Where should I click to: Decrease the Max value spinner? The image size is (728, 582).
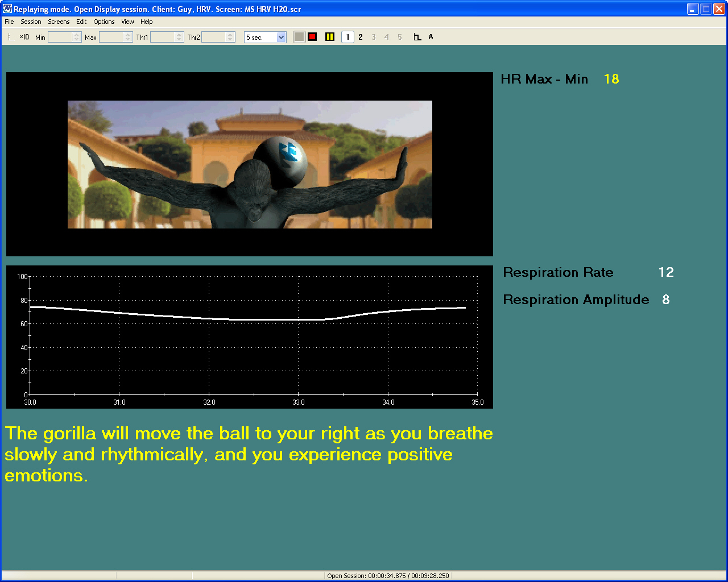(x=128, y=40)
